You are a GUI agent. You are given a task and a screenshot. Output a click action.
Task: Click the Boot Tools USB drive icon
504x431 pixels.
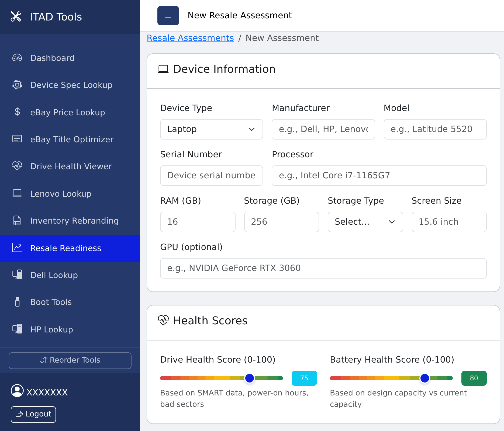[17, 302]
